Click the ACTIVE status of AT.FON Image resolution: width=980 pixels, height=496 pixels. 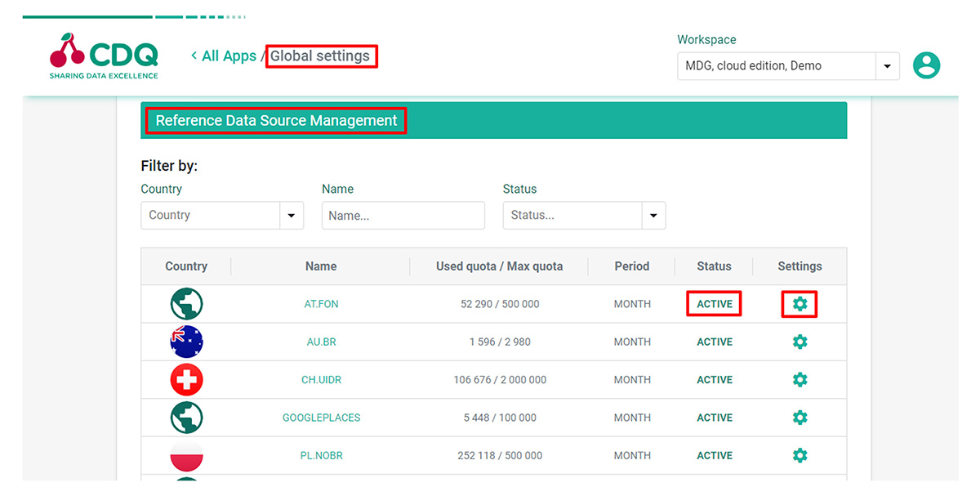[x=715, y=304]
